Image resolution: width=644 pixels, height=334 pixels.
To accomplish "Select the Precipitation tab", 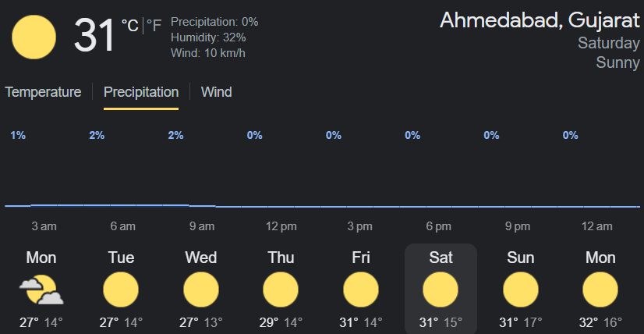I will [x=141, y=92].
